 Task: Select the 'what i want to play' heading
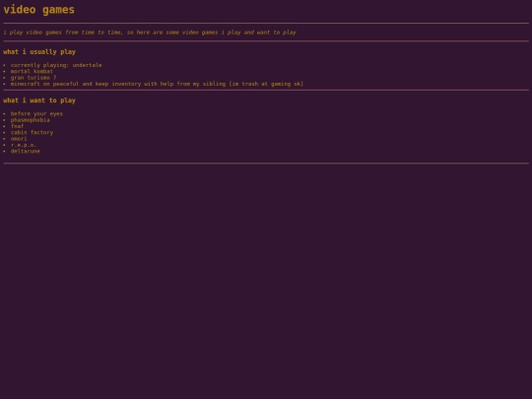coord(39,100)
